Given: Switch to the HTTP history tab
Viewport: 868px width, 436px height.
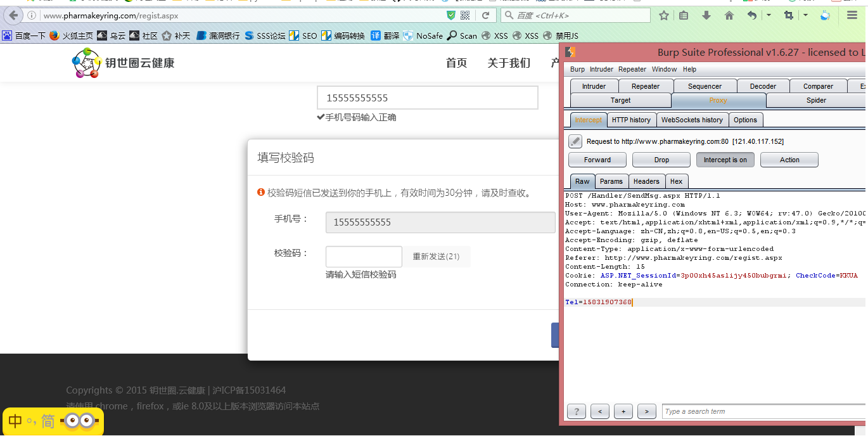Looking at the screenshot, I should pos(631,120).
